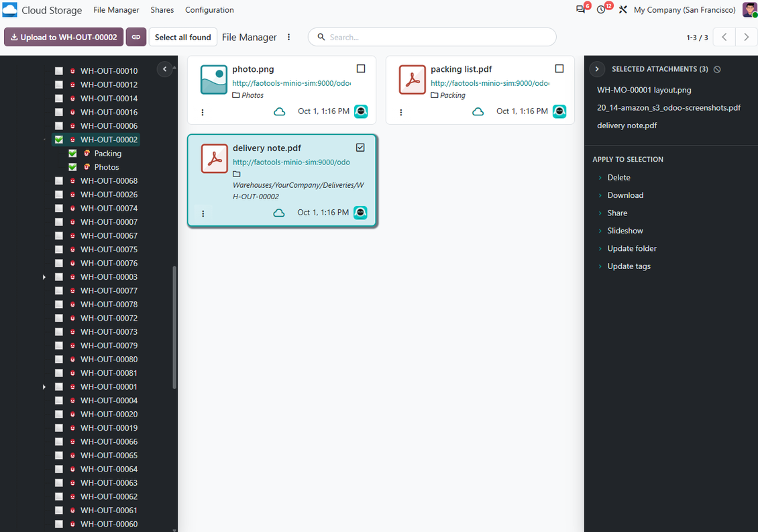758x532 pixels.
Task: Open the packing list.pdf URL link
Action: (490, 83)
